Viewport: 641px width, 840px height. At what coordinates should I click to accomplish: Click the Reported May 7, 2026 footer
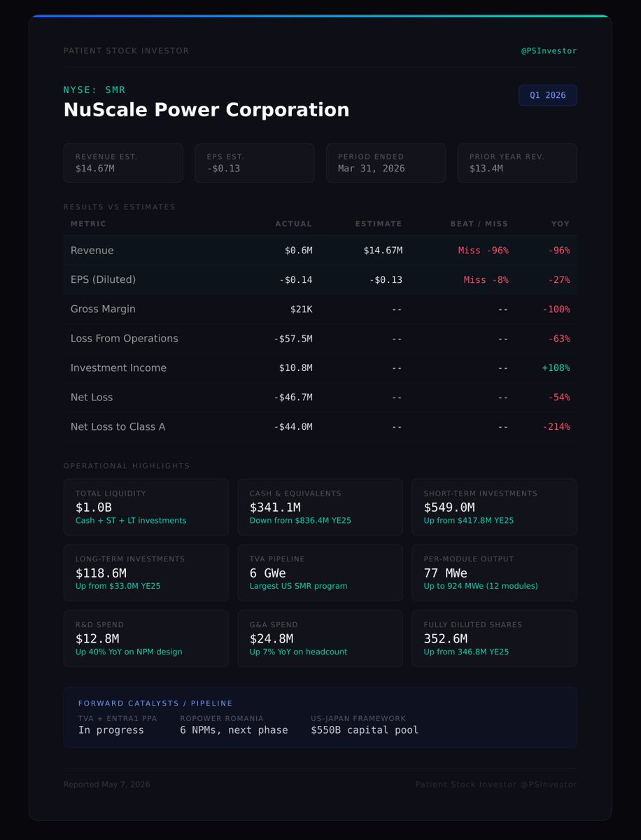106,785
